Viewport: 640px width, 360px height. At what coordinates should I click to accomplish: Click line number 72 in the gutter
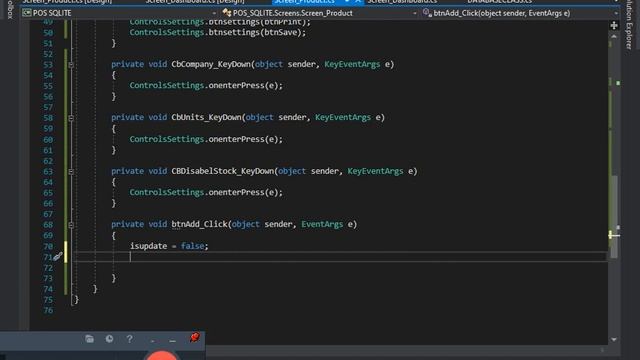pos(48,268)
